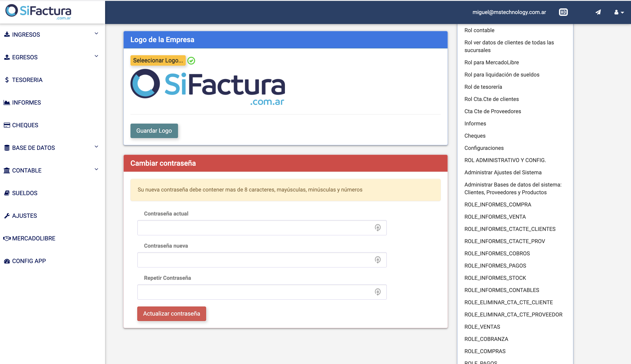Click the Logo de la Empresa header
Screen dimensions: 631x364
click(x=285, y=39)
